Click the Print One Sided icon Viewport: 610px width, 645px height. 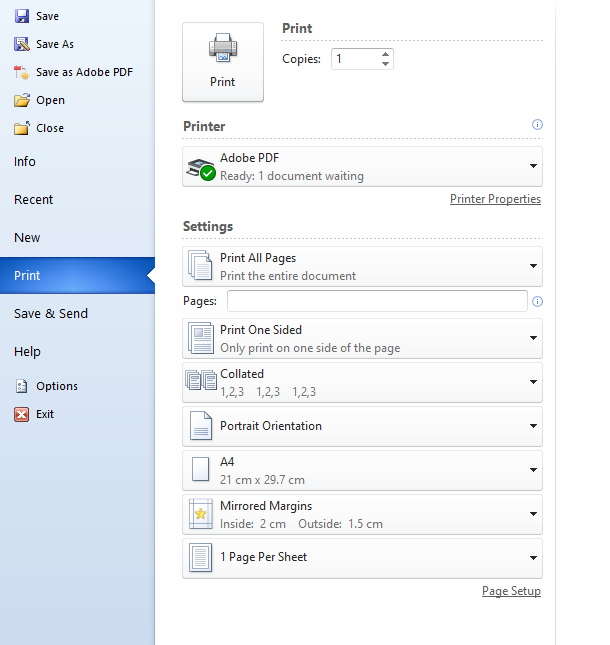[x=201, y=338]
